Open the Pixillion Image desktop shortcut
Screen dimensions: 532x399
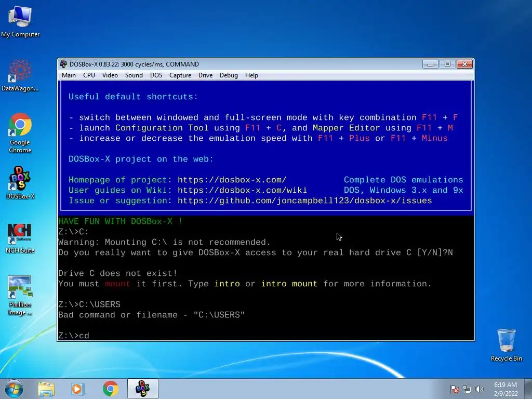20,295
